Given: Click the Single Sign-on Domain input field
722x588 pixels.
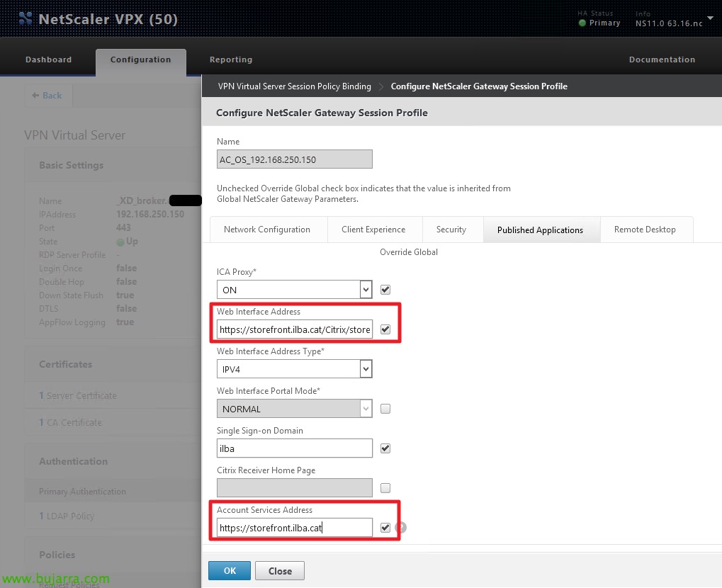Looking at the screenshot, I should click(x=294, y=448).
